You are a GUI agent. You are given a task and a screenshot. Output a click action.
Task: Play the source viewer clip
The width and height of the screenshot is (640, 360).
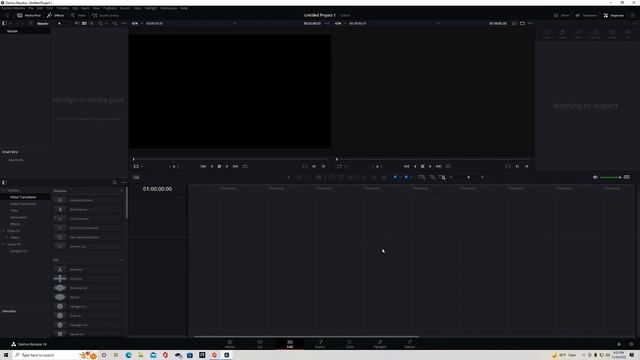click(x=227, y=166)
